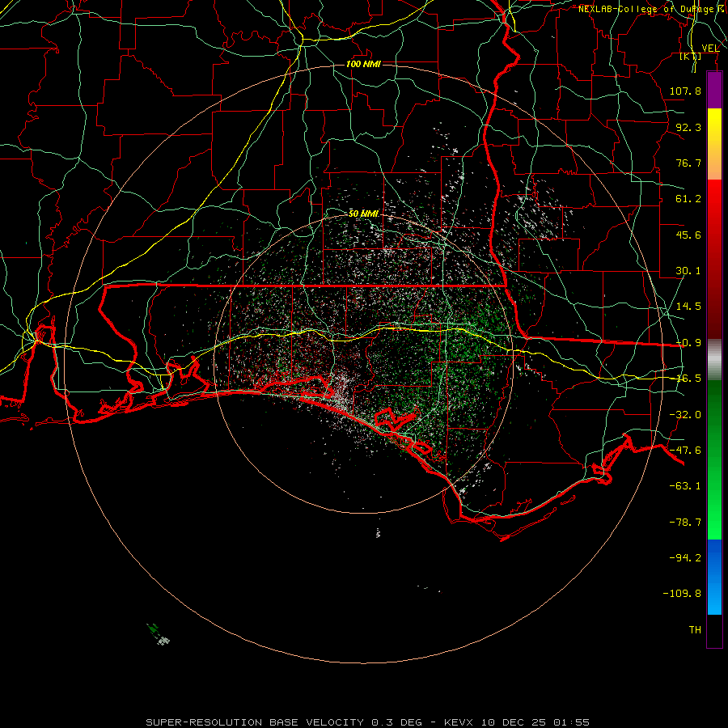Click the black TH segment of color bar

714,630
